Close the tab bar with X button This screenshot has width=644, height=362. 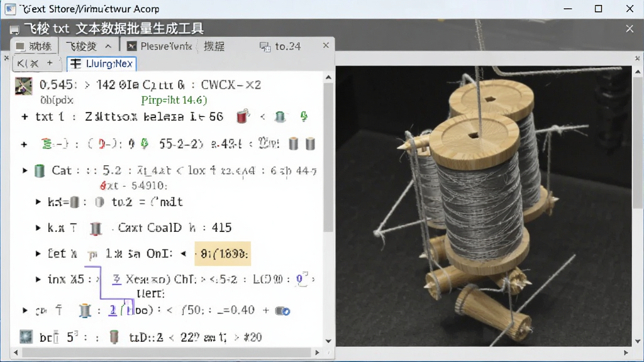click(x=326, y=45)
